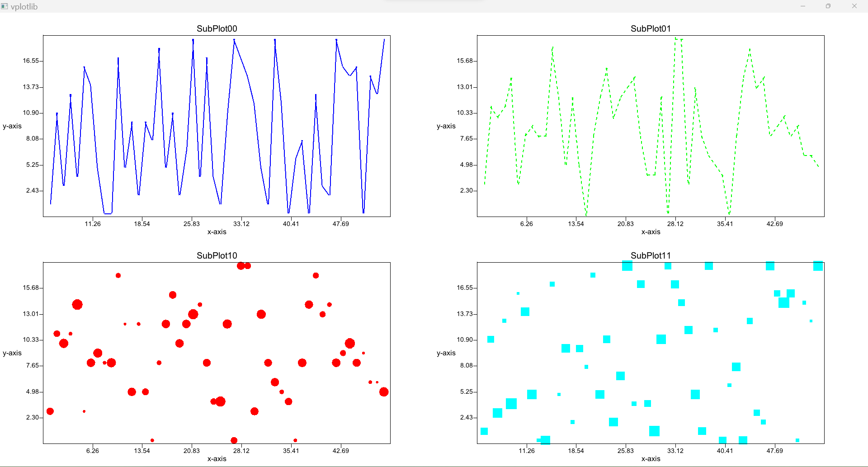Image resolution: width=868 pixels, height=467 pixels.
Task: Click the 47.69 x-tick label on SubPlot00
Action: click(340, 224)
